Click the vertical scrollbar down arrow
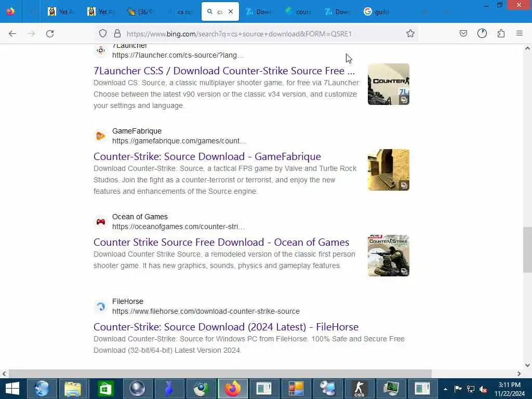This screenshot has height=399, width=532. 528,365
